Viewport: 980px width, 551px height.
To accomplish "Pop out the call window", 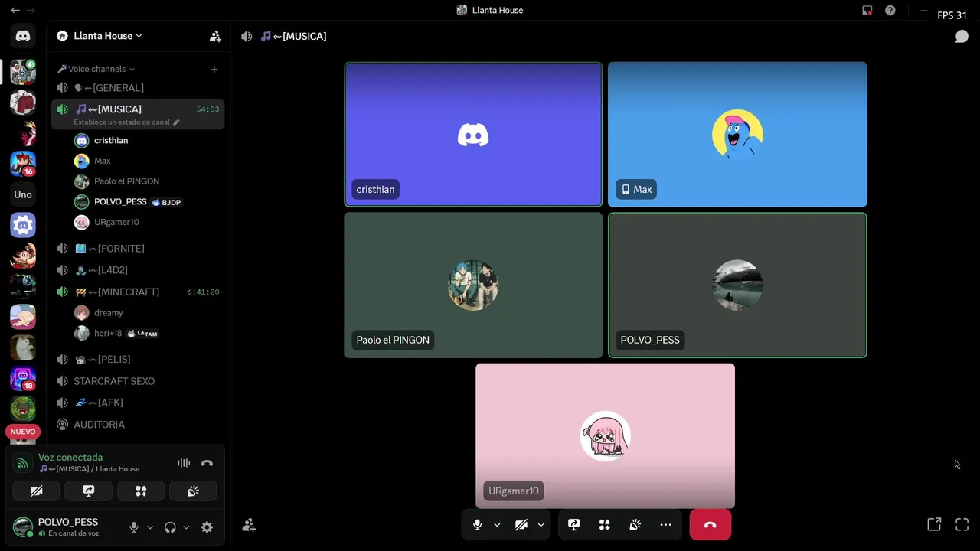I will (934, 524).
